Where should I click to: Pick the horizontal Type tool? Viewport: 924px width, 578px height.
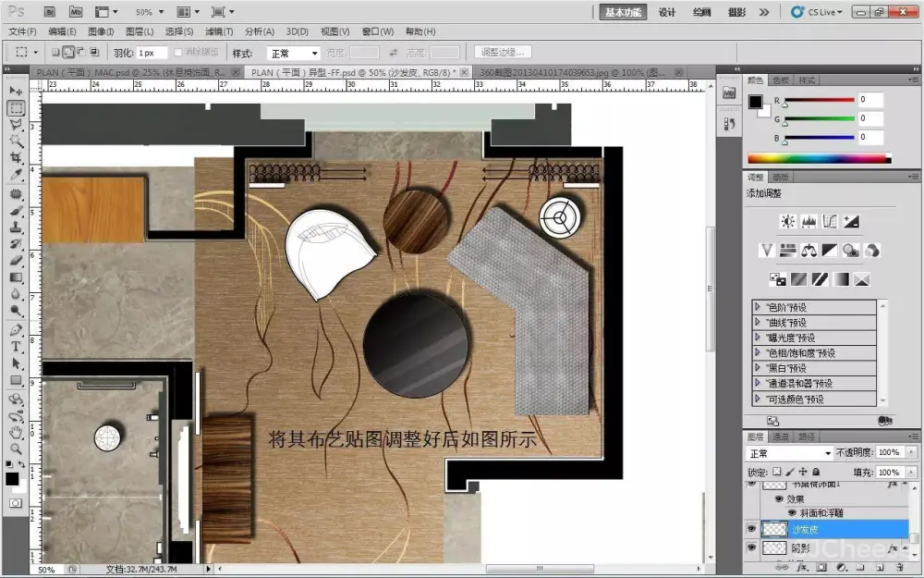16,347
